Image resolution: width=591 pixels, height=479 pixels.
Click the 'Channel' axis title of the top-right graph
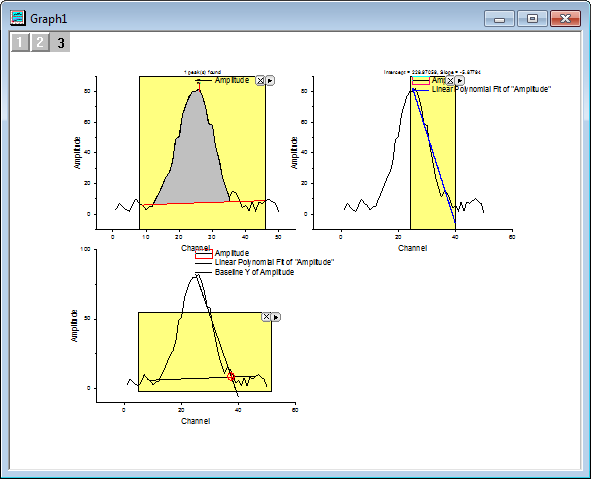pyautogui.click(x=412, y=248)
